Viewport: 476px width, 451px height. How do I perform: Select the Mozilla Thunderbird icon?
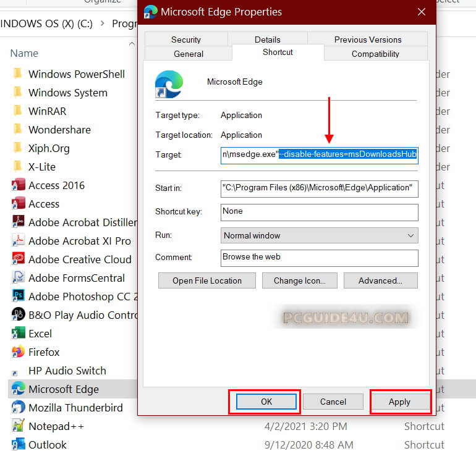point(18,407)
